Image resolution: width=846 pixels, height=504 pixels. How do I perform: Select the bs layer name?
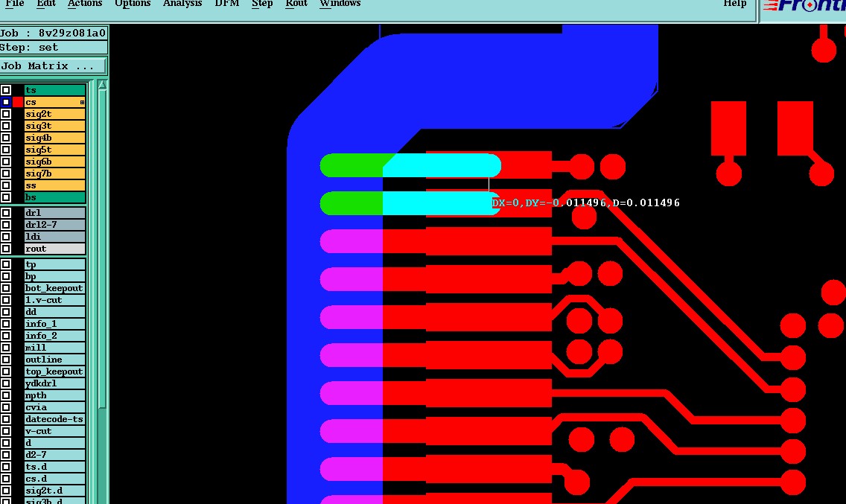55,197
